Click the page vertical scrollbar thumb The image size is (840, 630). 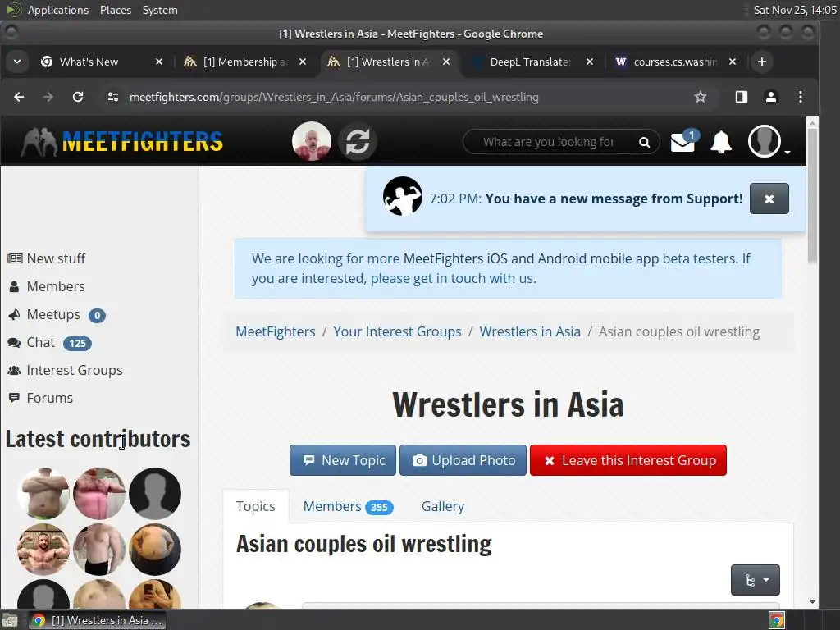[x=812, y=195]
